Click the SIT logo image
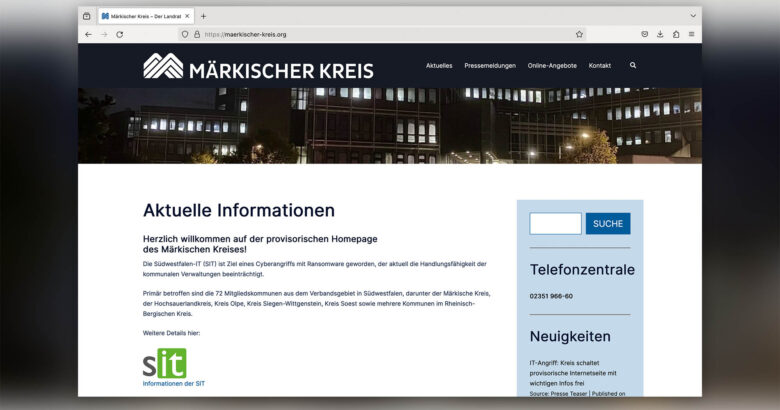 tap(165, 363)
